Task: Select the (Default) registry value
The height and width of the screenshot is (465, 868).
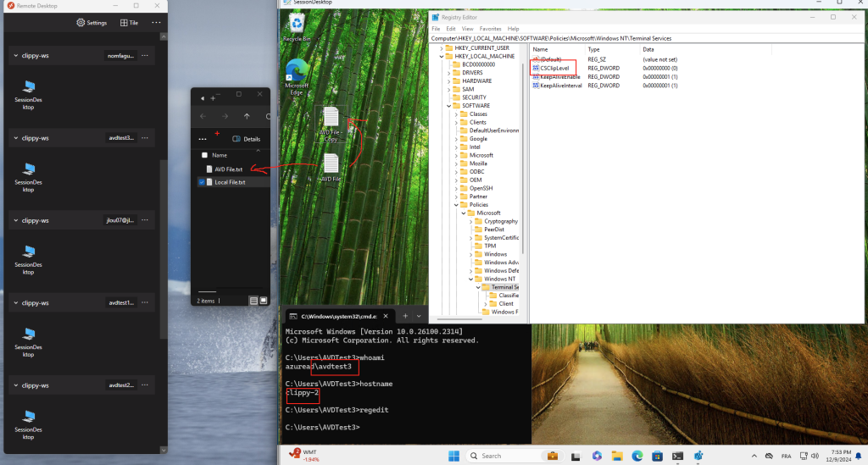Action: pyautogui.click(x=547, y=59)
